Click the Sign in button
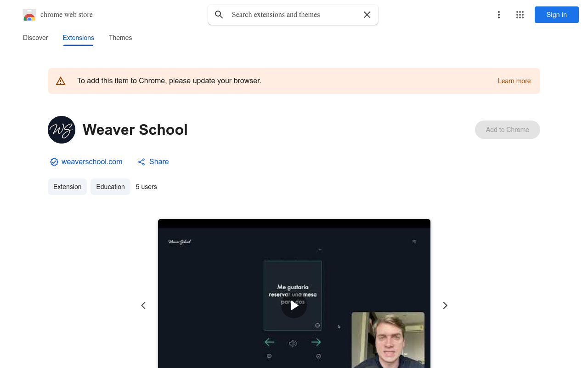The image size is (588, 368). tap(557, 15)
